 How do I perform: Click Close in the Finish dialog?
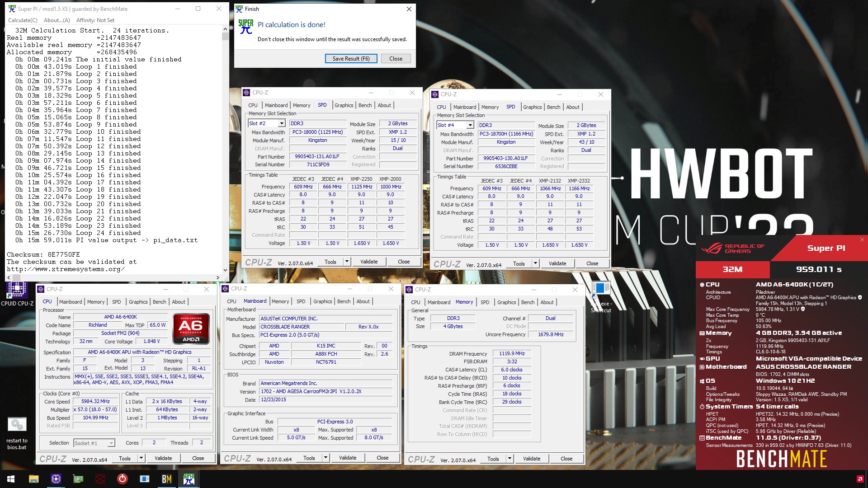pyautogui.click(x=396, y=59)
